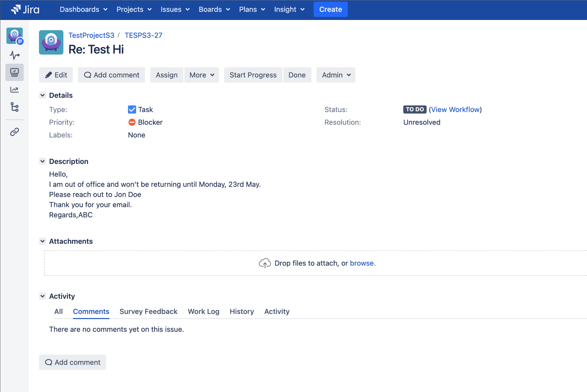Switch to the History tab
Screen dimensions: 587x392
[242, 311]
